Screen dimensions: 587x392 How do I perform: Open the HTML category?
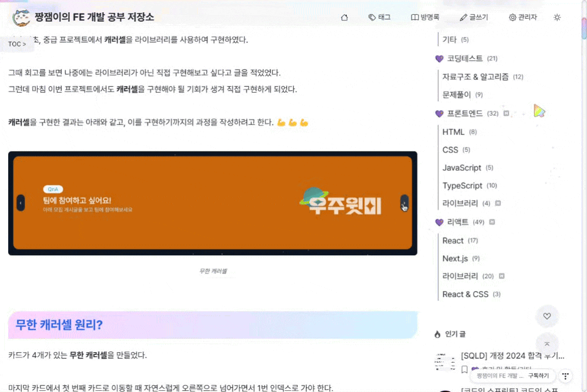click(x=460, y=132)
